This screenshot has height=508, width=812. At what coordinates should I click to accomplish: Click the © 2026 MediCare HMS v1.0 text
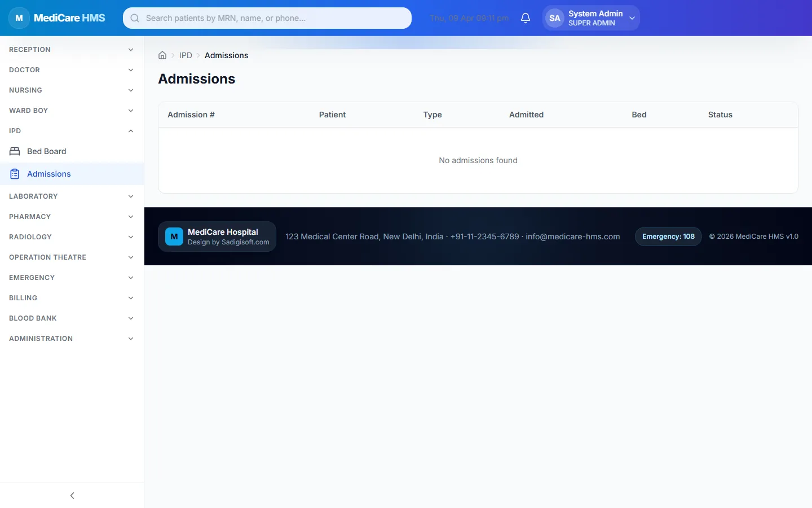753,237
